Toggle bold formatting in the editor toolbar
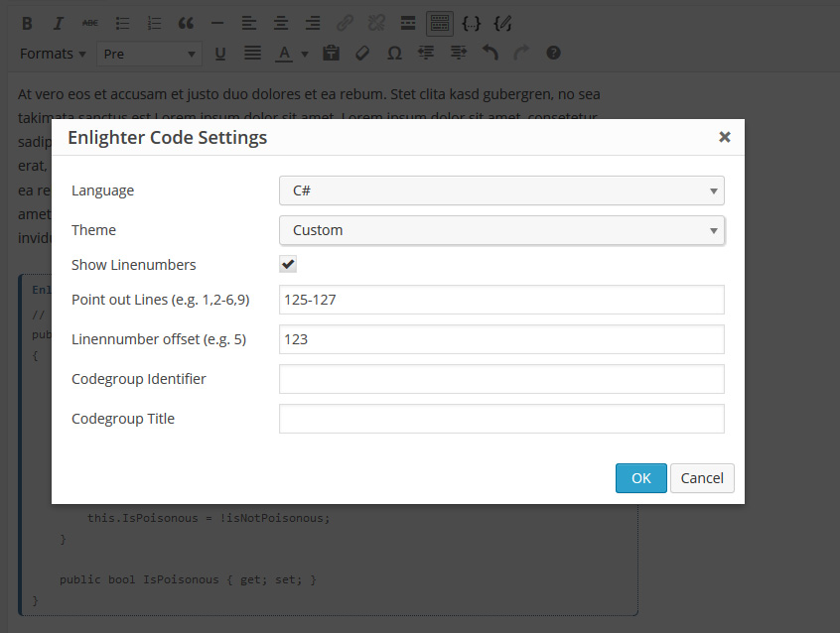This screenshot has width=840, height=633. (27, 23)
